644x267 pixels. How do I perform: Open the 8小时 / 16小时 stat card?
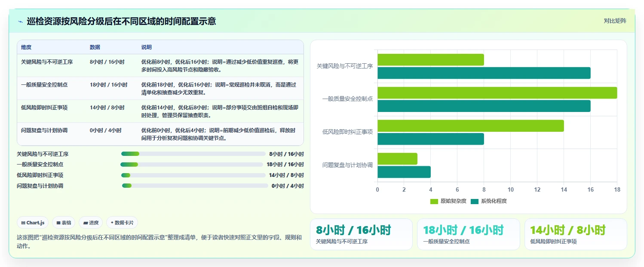point(361,234)
